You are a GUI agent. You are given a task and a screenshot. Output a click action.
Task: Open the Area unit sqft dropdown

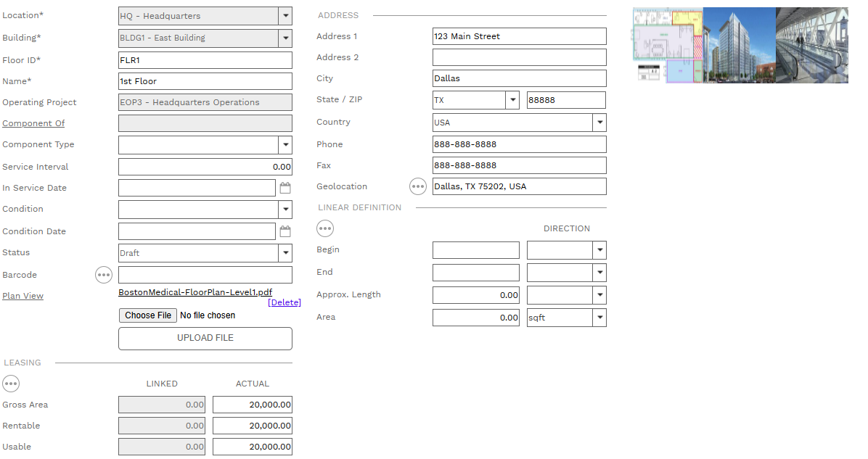(x=599, y=318)
